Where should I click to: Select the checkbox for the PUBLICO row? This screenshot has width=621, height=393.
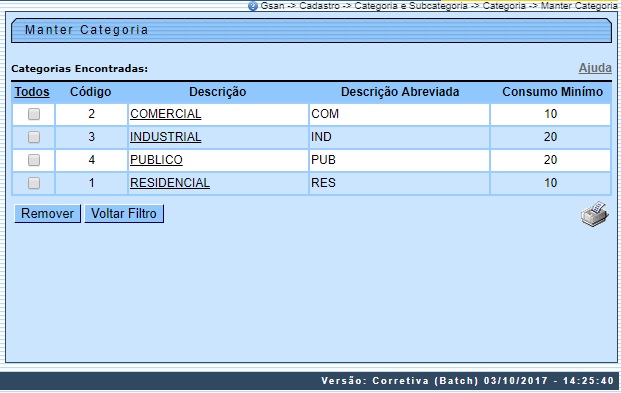coord(34,160)
